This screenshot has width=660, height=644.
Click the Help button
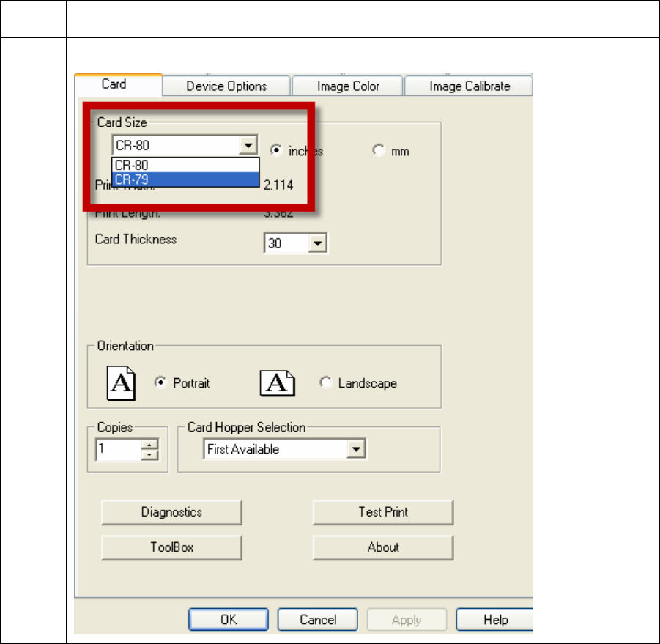(495, 619)
